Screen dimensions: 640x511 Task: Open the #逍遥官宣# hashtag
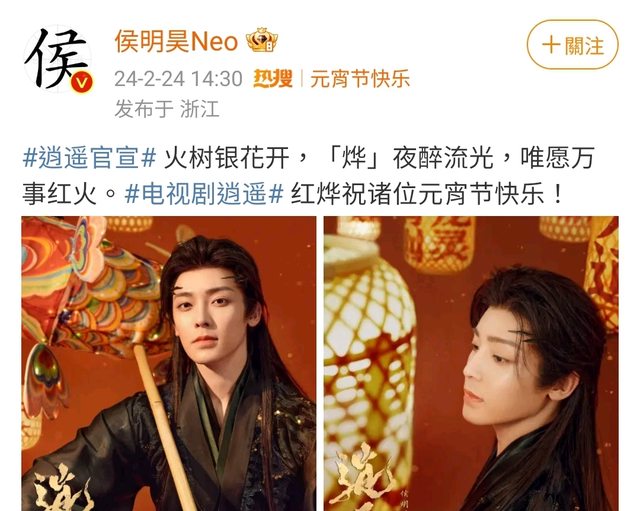tap(89, 158)
